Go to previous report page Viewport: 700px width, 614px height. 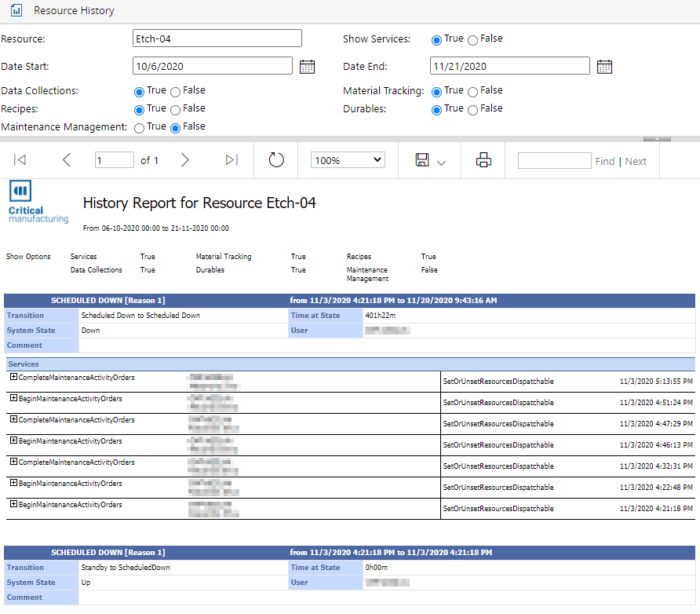coord(66,160)
